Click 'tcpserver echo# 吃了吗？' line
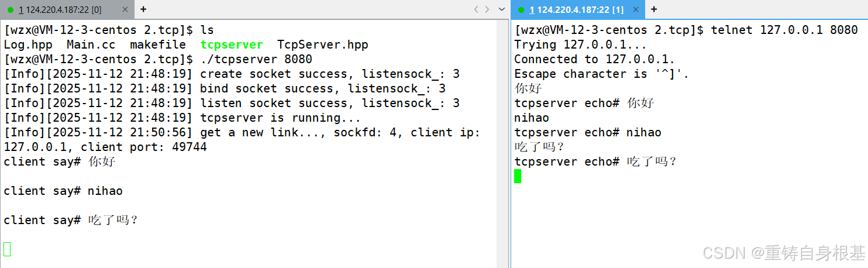 pos(596,162)
